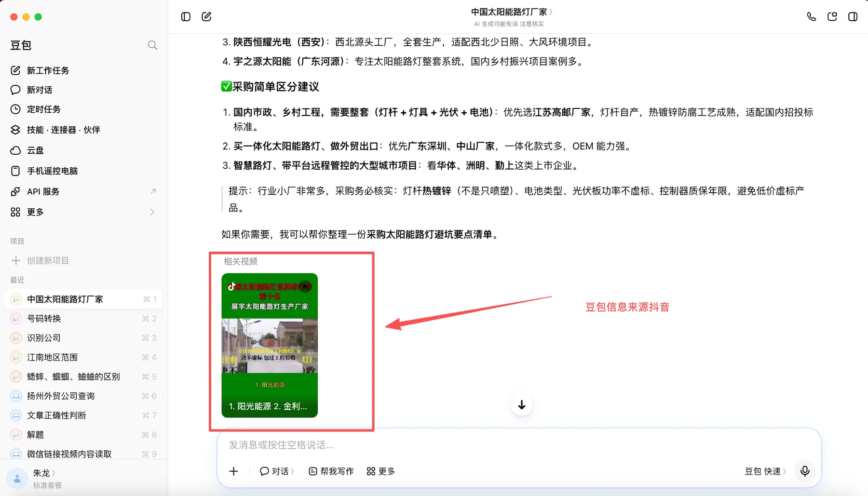This screenshot has width=868, height=496.
Task: Open conversation title 中国太阳能路灯厂家 dropdown
Action: pyautogui.click(x=512, y=12)
